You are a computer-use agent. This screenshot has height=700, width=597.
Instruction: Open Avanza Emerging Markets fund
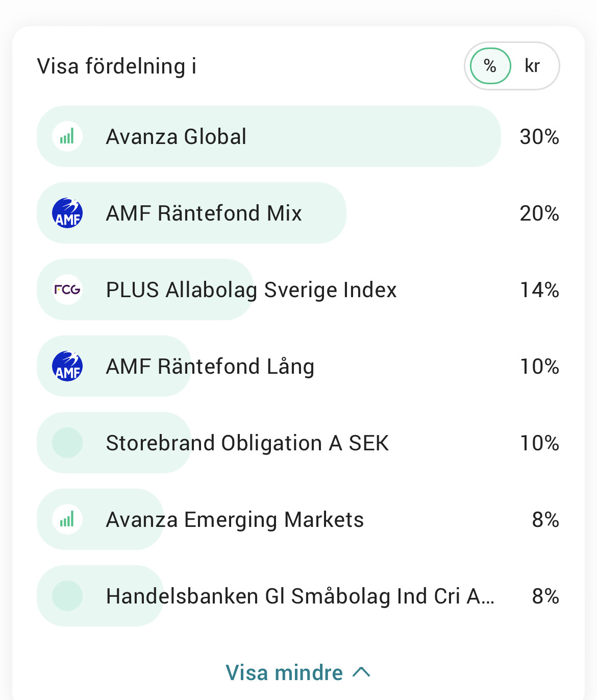click(298, 519)
